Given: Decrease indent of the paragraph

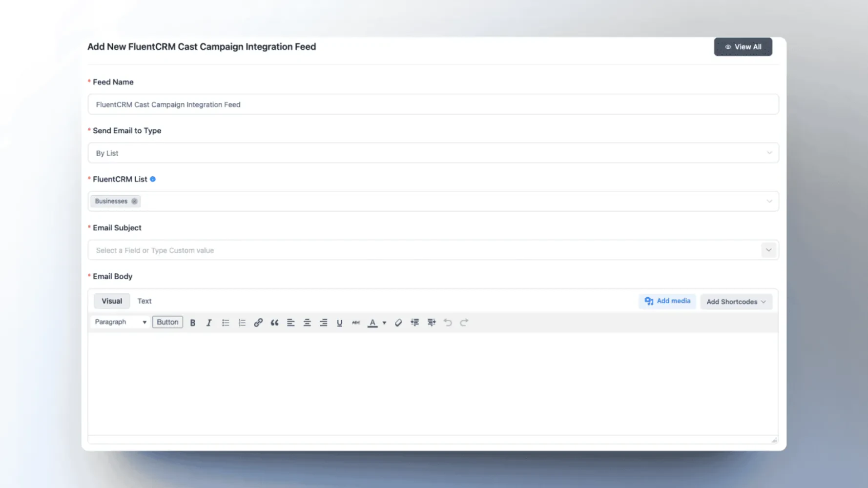Looking at the screenshot, I should [415, 323].
